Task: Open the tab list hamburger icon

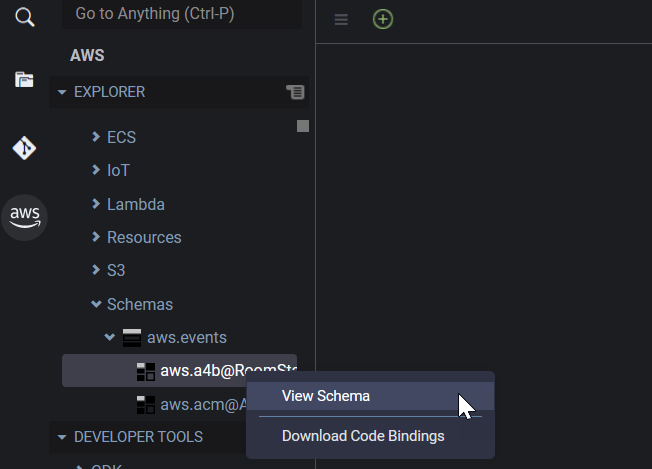Action: point(341,19)
